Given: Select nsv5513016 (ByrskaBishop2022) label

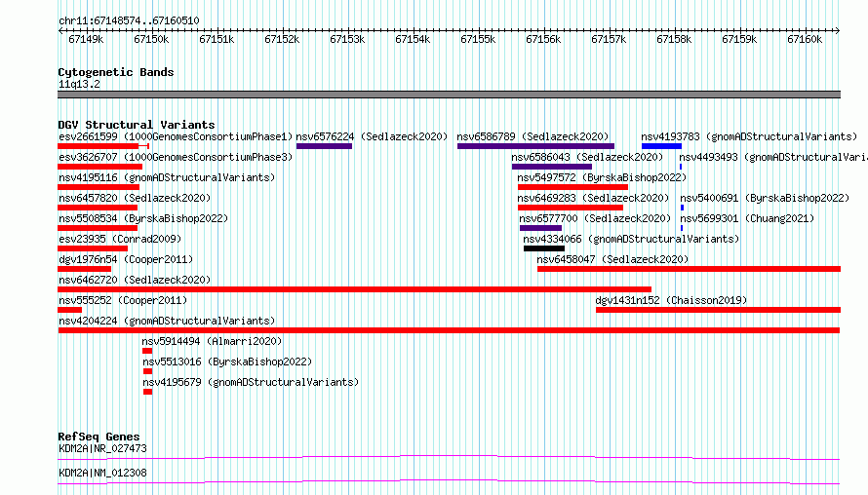Looking at the screenshot, I should coord(227,362).
